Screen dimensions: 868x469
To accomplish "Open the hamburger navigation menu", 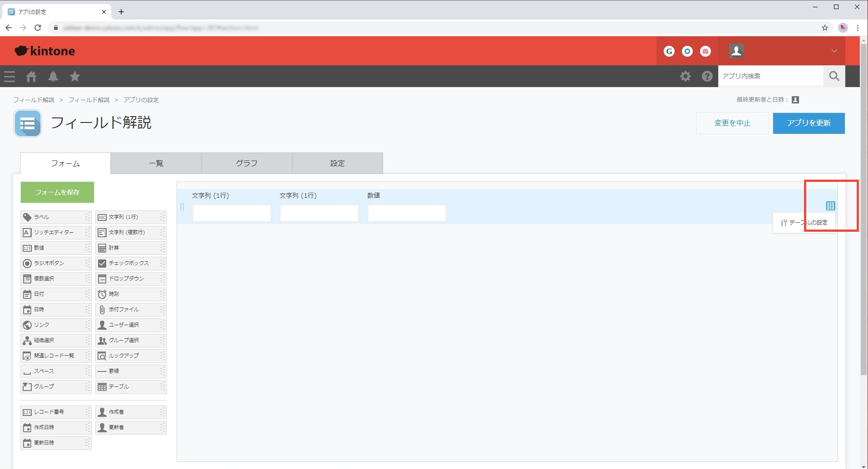I will pyautogui.click(x=10, y=76).
